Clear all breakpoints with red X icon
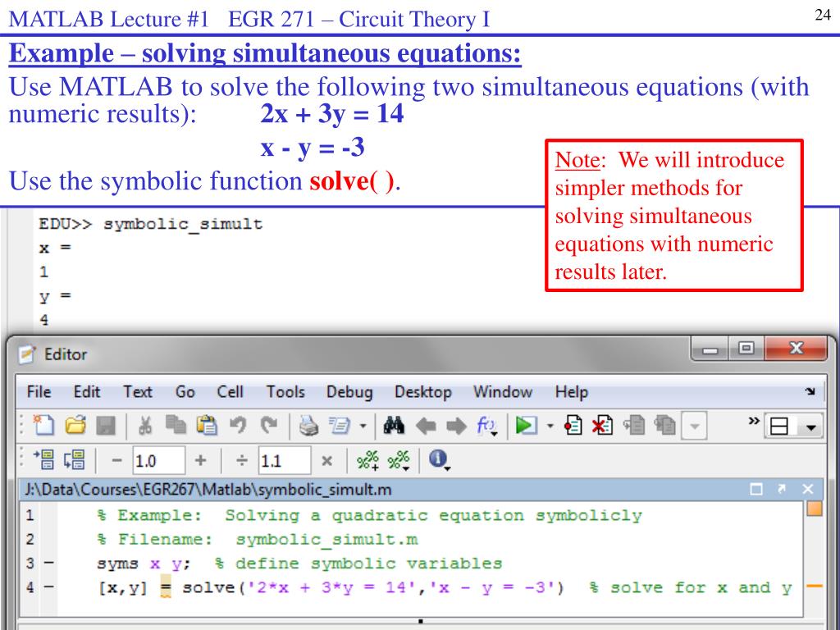 click(x=603, y=426)
